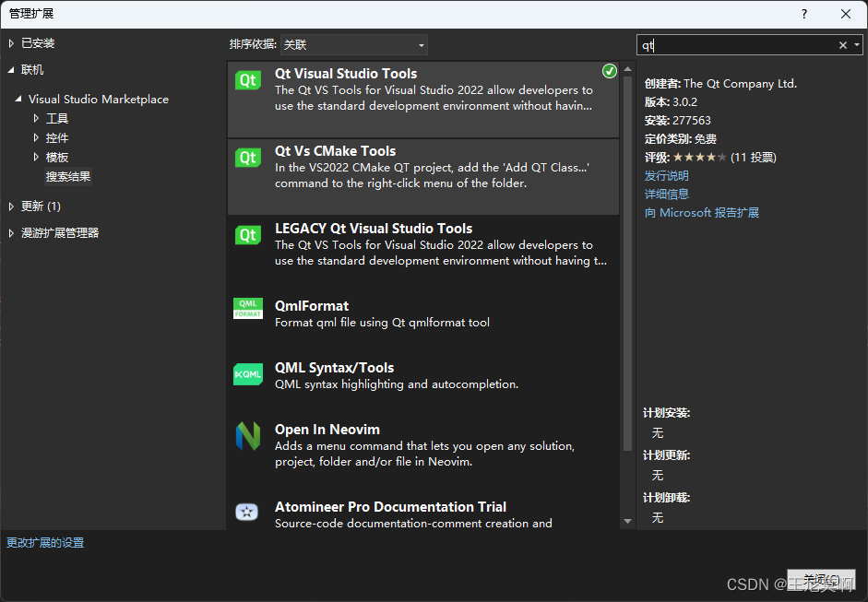Click the Atomineer Pro Documentation icon
This screenshot has height=602, width=868.
[x=247, y=512]
